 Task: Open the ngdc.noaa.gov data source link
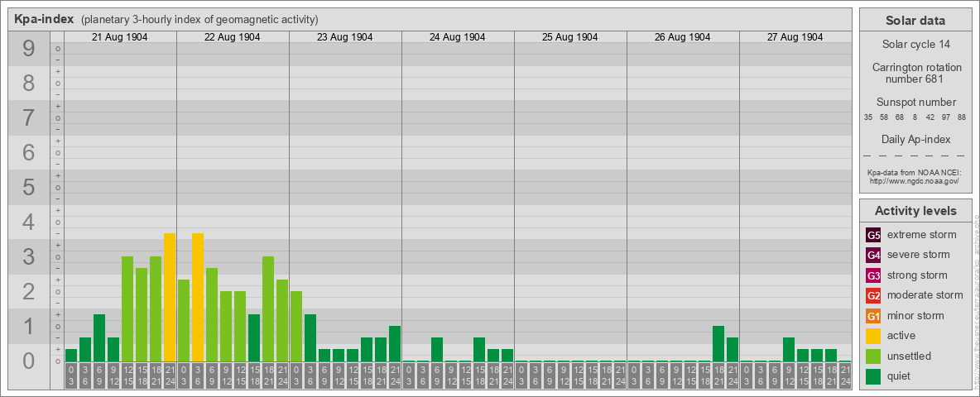[x=914, y=180]
